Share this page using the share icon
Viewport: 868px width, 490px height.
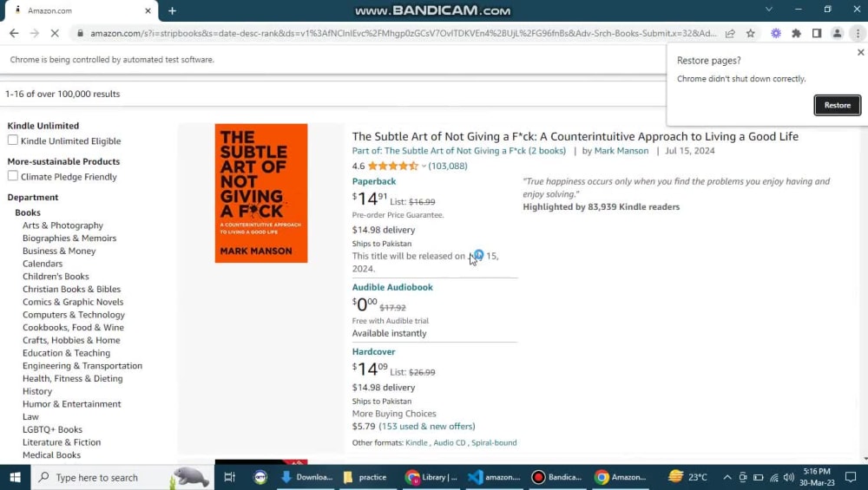click(730, 33)
